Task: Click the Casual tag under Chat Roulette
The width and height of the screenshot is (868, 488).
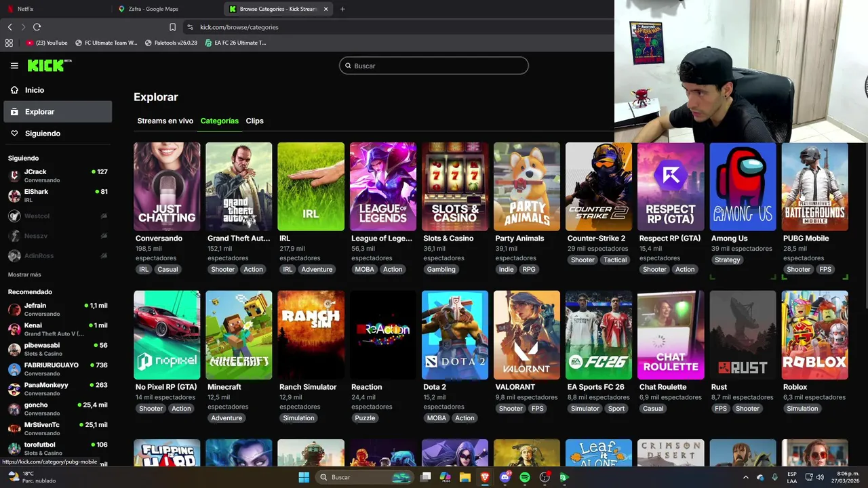Action: pyautogui.click(x=653, y=408)
